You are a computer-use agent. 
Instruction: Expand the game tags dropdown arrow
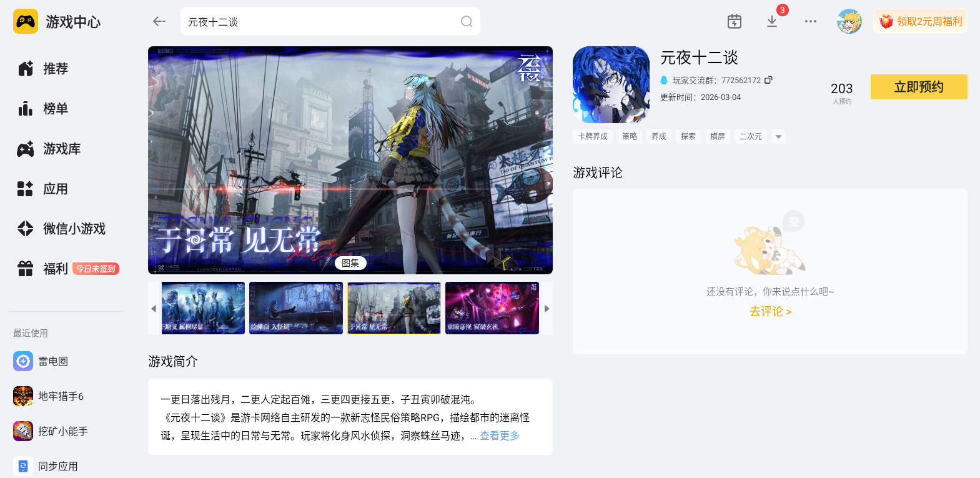[778, 136]
